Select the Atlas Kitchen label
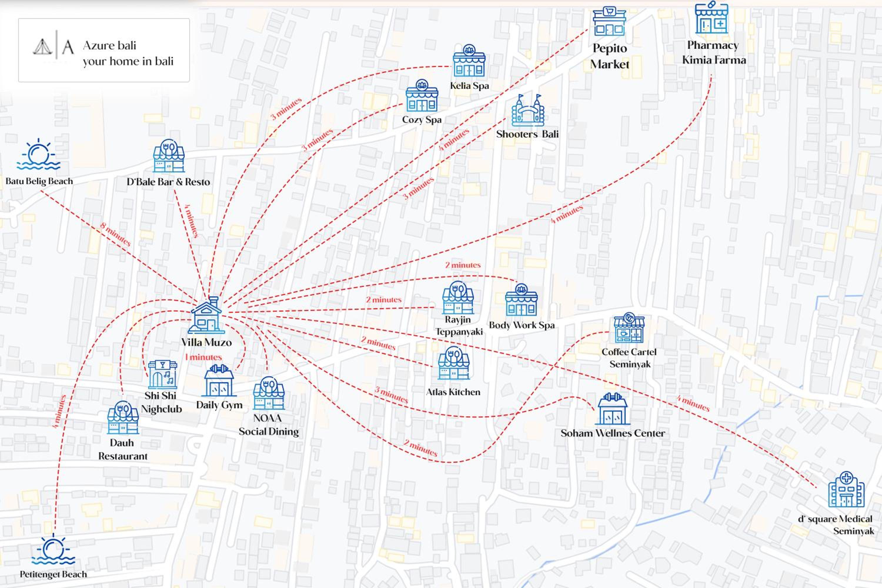 click(453, 392)
